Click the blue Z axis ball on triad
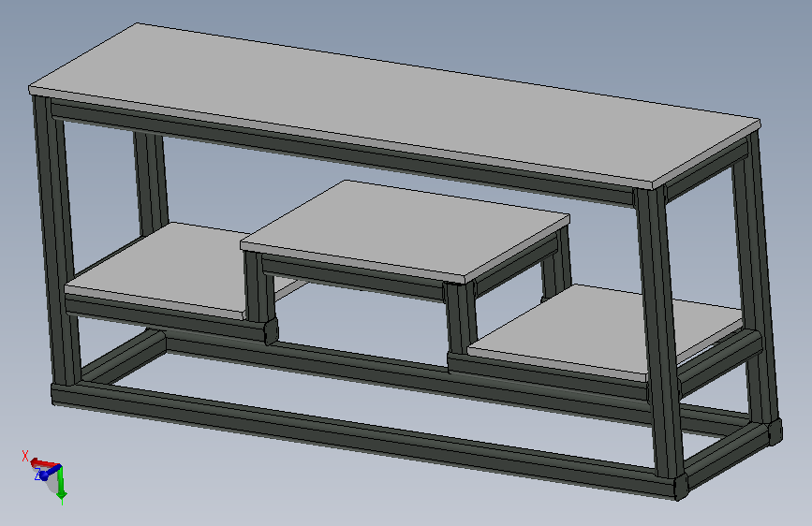Viewport: 812px width, 526px height. click(x=45, y=475)
